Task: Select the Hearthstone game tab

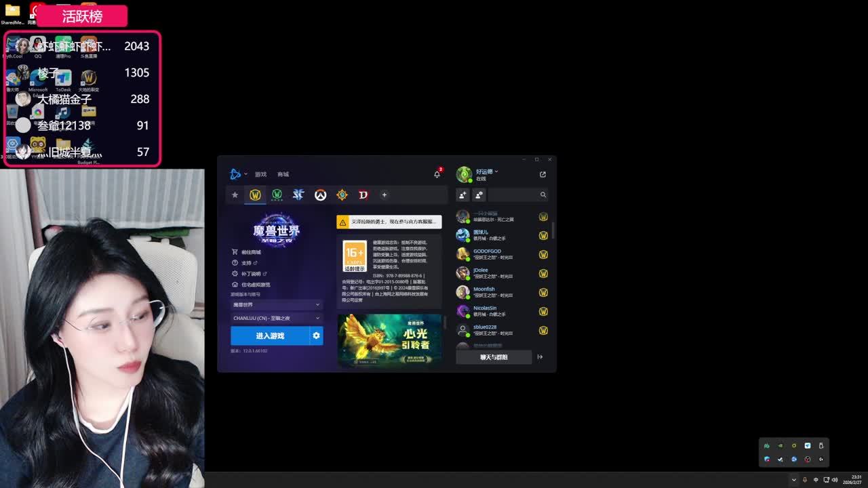Action: coord(342,195)
